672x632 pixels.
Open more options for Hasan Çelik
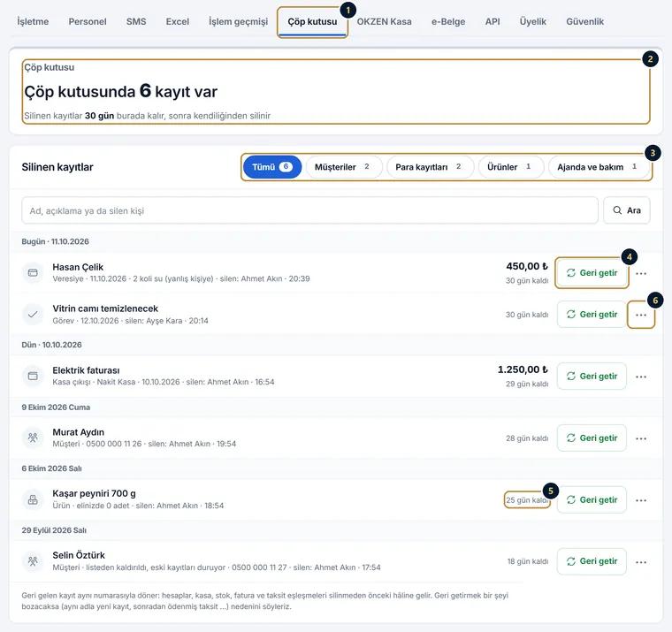(x=641, y=273)
